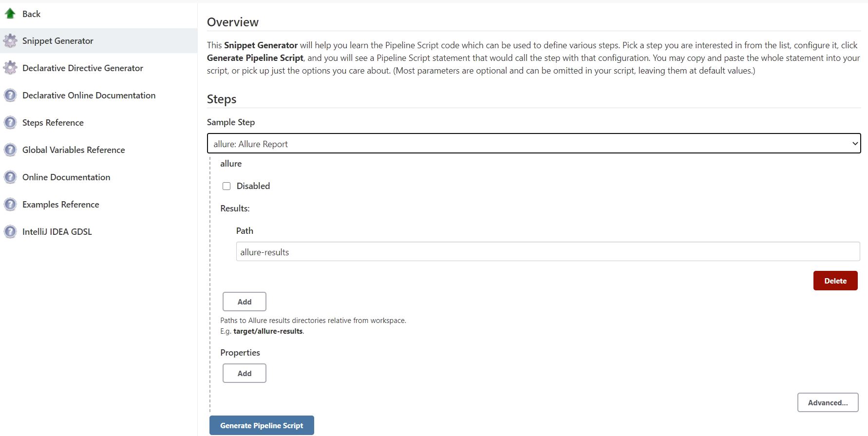This screenshot has width=868, height=436.
Task: Click the Declarative Directive Generator gear icon
Action: 10,68
